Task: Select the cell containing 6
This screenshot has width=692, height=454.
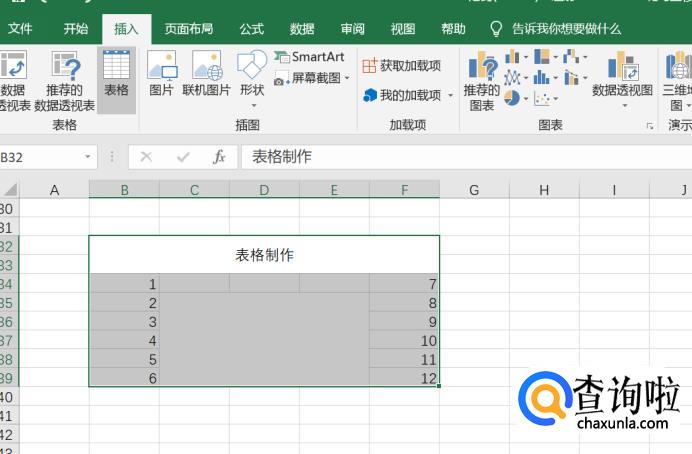Action: click(x=124, y=378)
